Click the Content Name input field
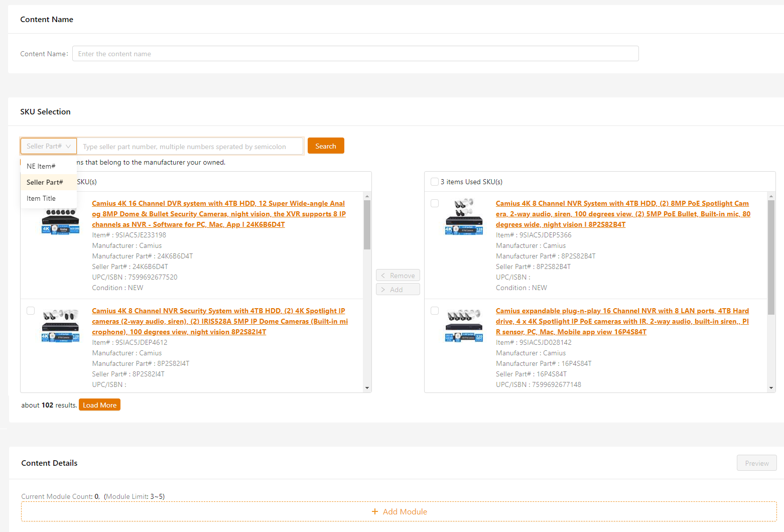784x532 pixels. click(x=355, y=54)
